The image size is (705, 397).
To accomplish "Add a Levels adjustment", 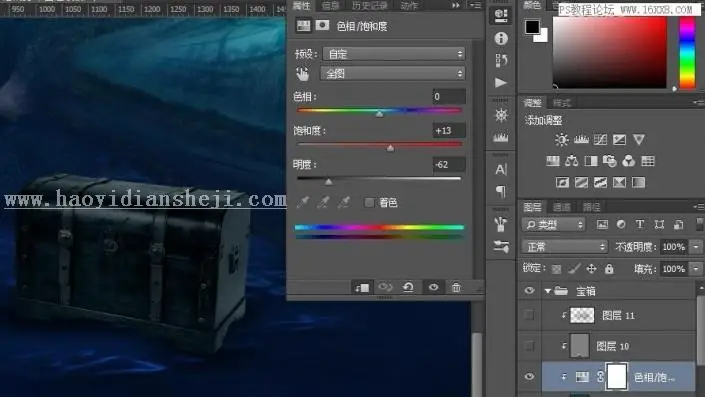I will tap(581, 140).
